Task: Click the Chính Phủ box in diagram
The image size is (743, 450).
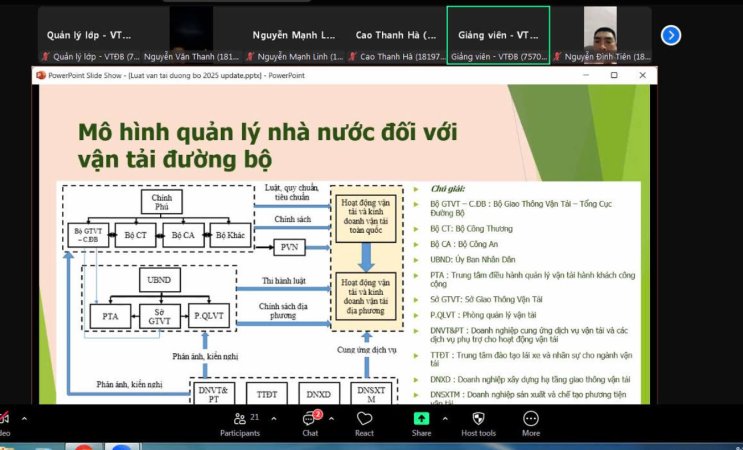Action: (x=162, y=202)
